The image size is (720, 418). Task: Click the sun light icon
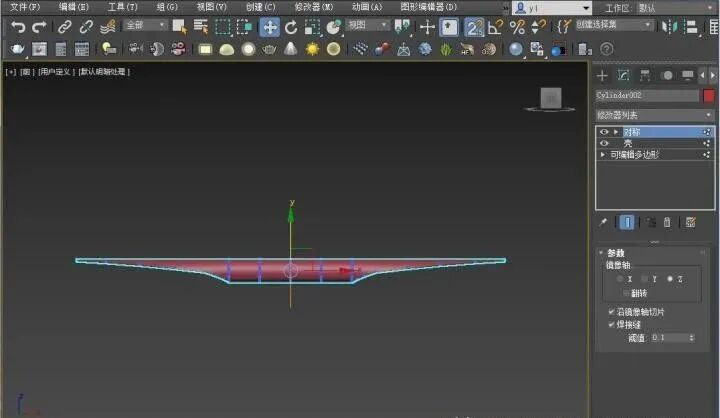312,49
